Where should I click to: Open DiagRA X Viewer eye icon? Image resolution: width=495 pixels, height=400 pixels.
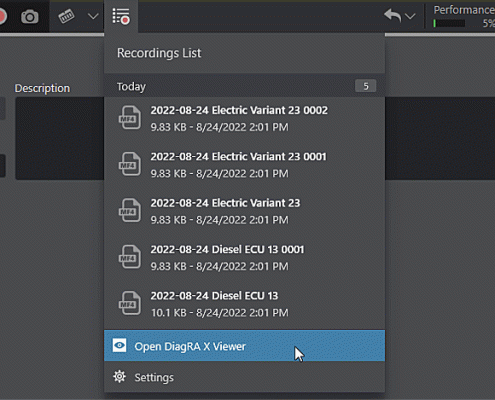click(x=119, y=346)
